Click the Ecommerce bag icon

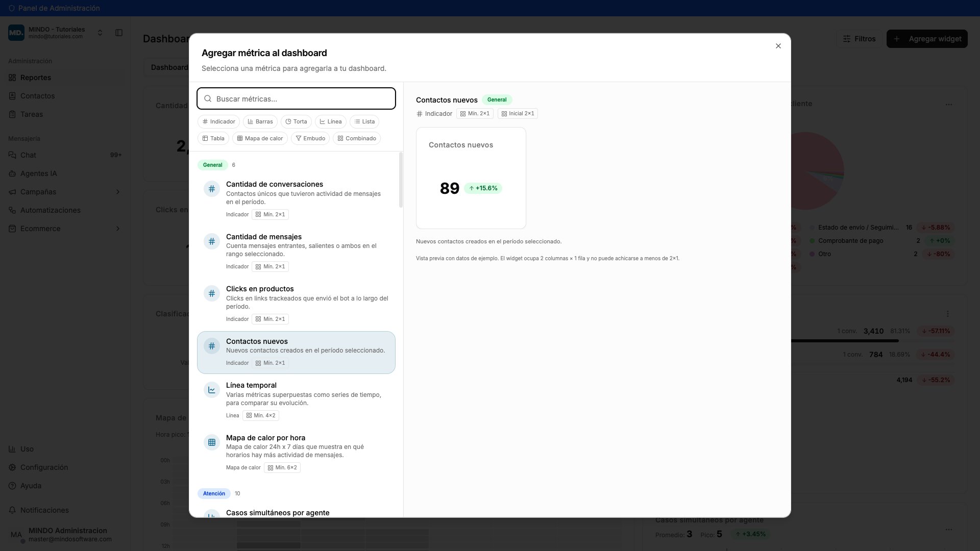[x=12, y=229]
